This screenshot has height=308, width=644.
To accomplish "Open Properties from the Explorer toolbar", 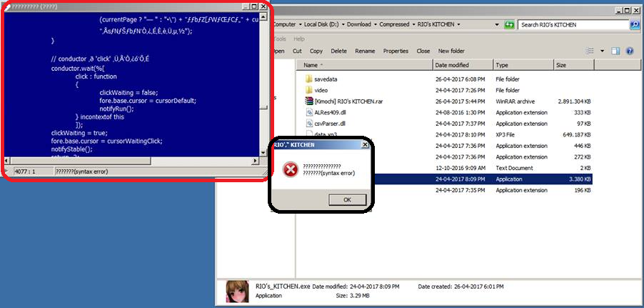I will 396,51.
